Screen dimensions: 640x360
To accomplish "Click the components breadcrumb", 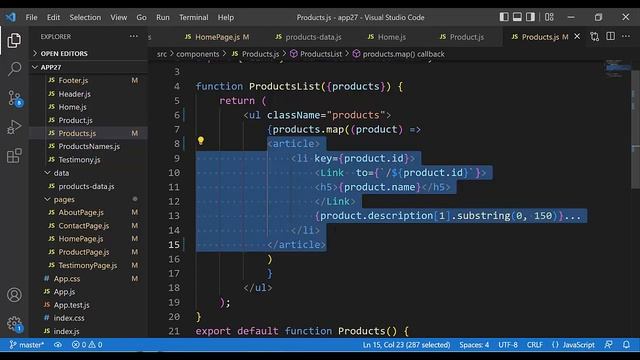I will [198, 54].
